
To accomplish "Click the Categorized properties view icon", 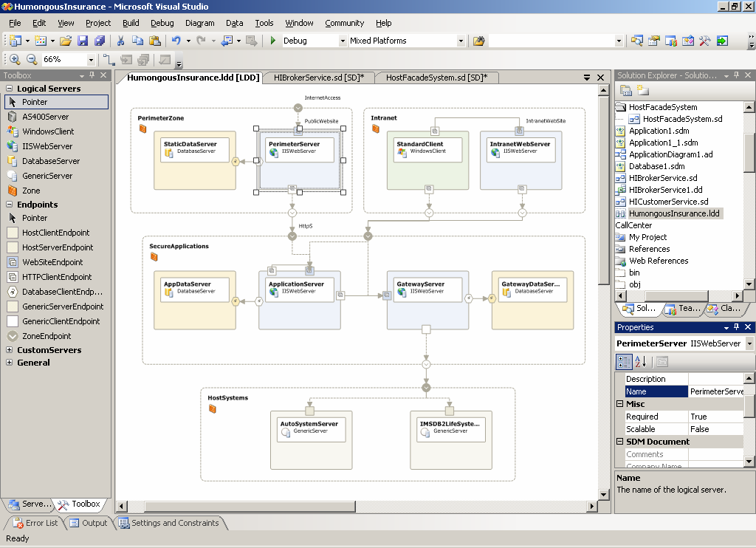I will (624, 362).
